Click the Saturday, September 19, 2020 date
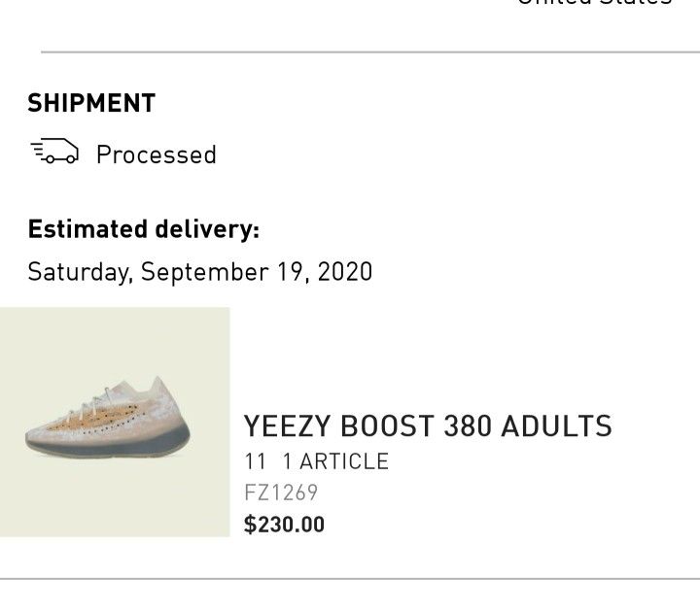Screen dimensions: 700x612 199,271
